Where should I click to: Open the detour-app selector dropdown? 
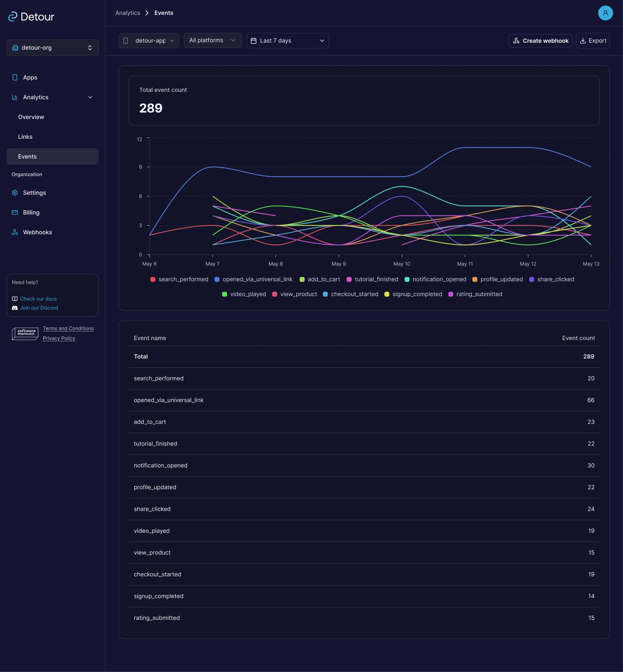click(x=149, y=41)
